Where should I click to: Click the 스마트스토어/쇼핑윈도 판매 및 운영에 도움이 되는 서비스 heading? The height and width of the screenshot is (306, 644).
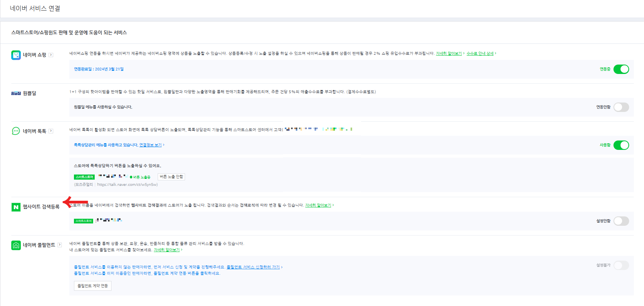(69, 32)
